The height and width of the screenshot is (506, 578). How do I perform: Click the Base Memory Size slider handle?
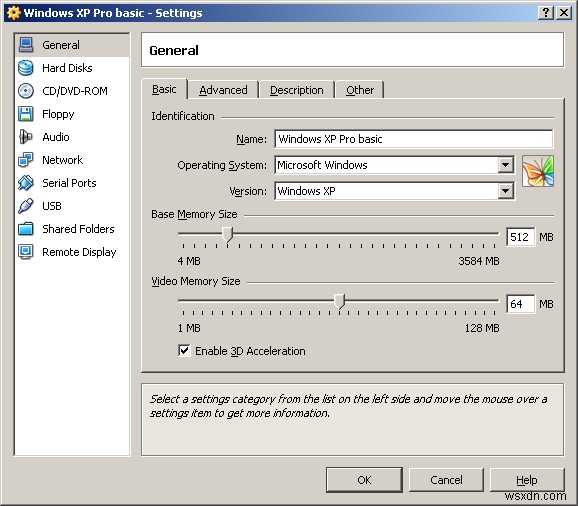227,234
